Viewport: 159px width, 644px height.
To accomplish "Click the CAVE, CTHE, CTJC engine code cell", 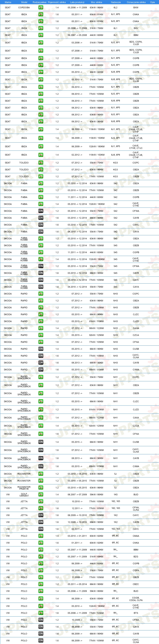I will pyautogui.click(x=136, y=147).
